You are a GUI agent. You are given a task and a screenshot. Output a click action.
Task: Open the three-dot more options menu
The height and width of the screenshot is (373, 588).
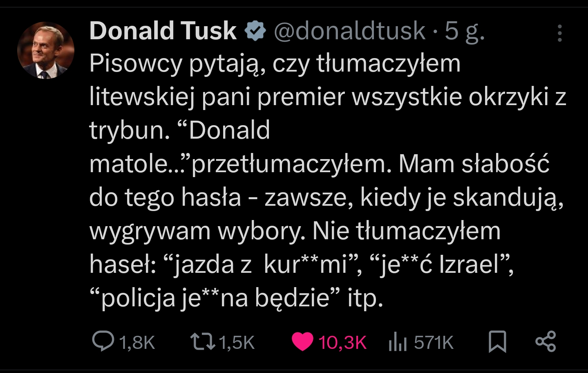coord(559,33)
